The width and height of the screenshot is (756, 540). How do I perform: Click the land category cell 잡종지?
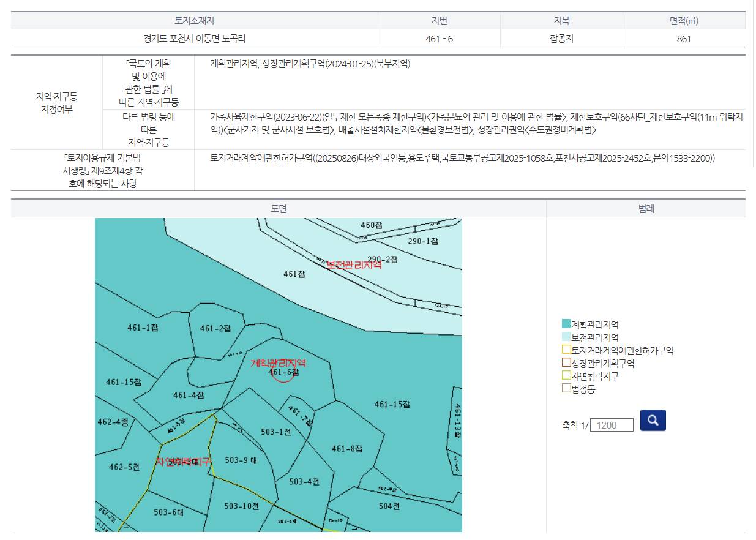pyautogui.click(x=561, y=39)
